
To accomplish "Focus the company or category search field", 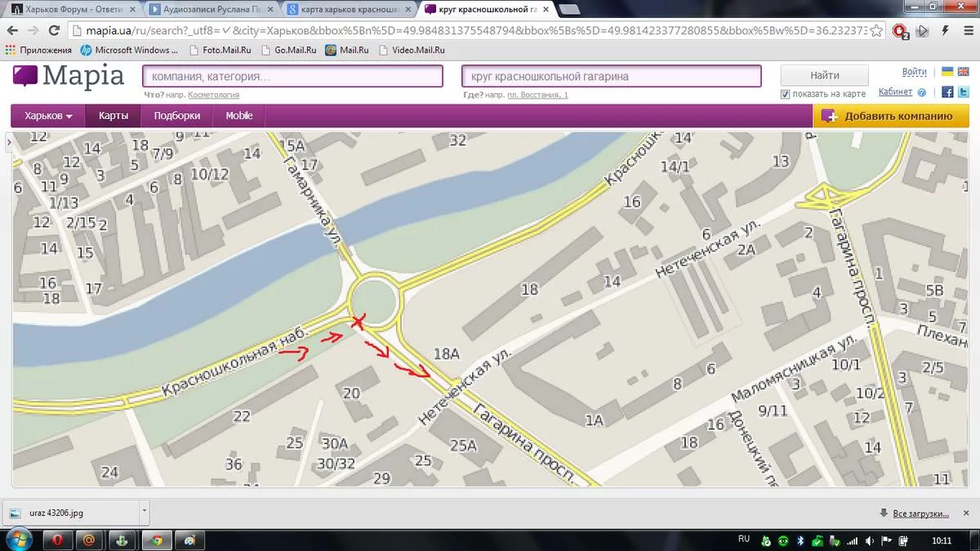I will 292,76.
